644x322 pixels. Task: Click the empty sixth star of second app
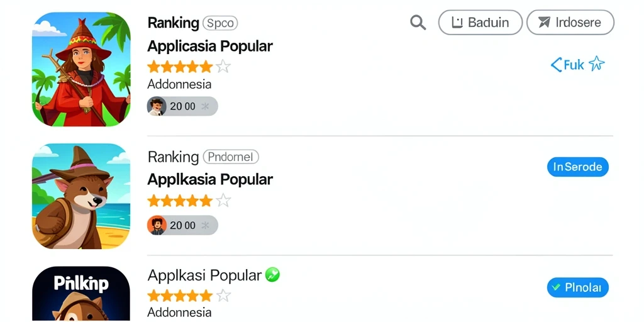(x=223, y=201)
